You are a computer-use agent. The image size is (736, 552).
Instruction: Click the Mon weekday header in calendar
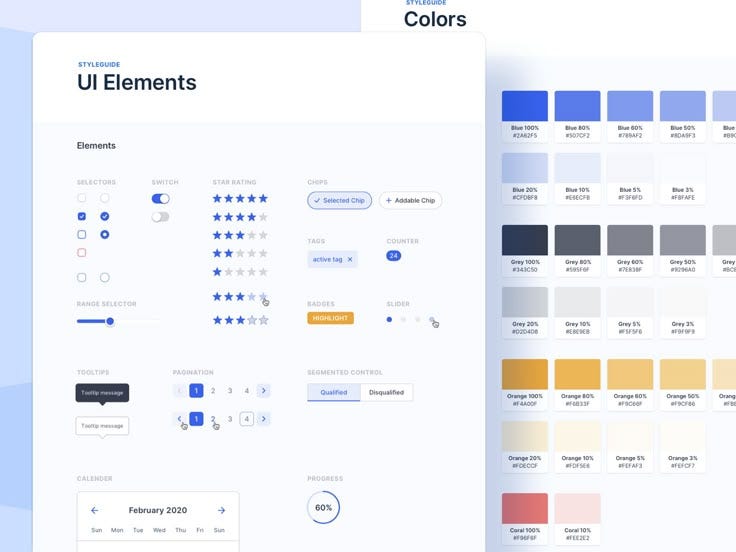(x=117, y=530)
